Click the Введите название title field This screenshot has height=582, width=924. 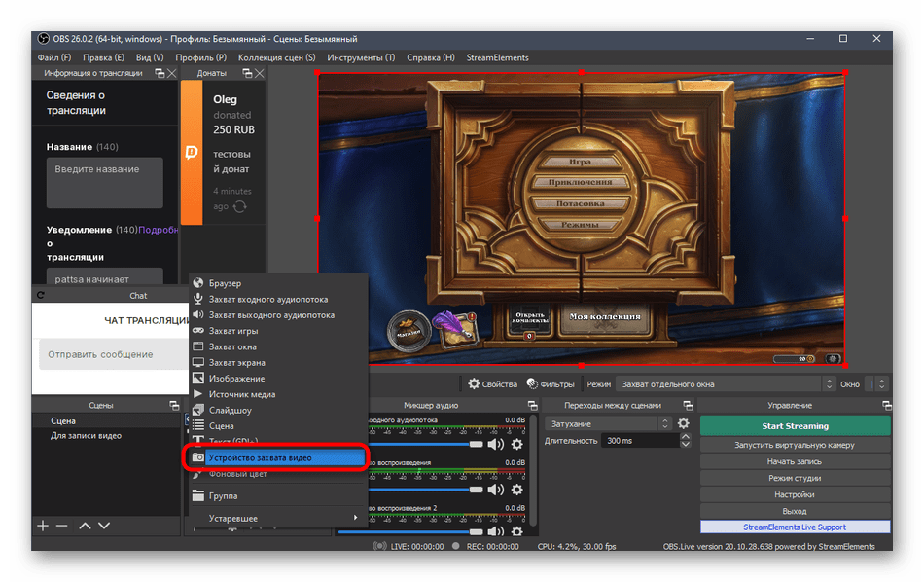[x=105, y=181]
